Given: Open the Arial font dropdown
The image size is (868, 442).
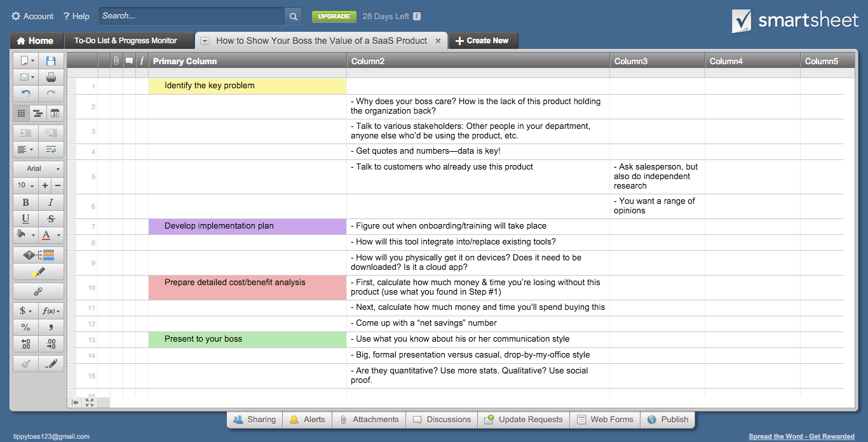Looking at the screenshot, I should coord(38,169).
